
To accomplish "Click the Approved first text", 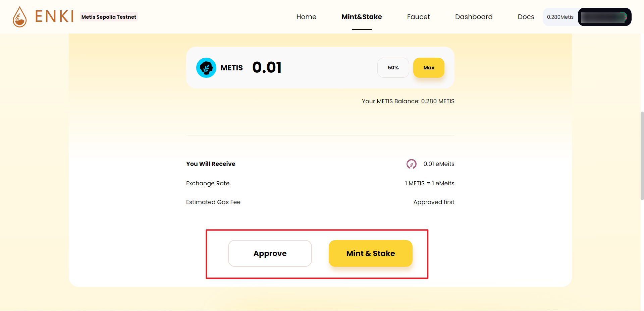I will [x=434, y=202].
